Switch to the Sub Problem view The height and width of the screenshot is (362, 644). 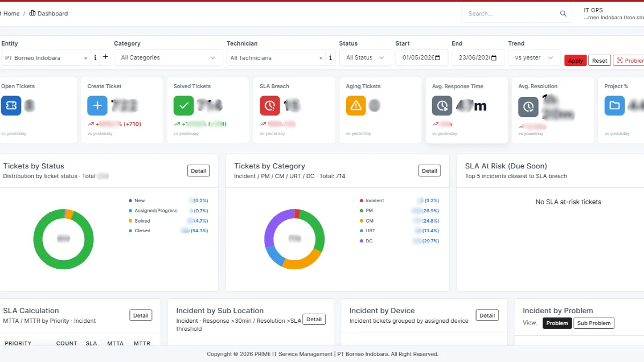pyautogui.click(x=594, y=323)
